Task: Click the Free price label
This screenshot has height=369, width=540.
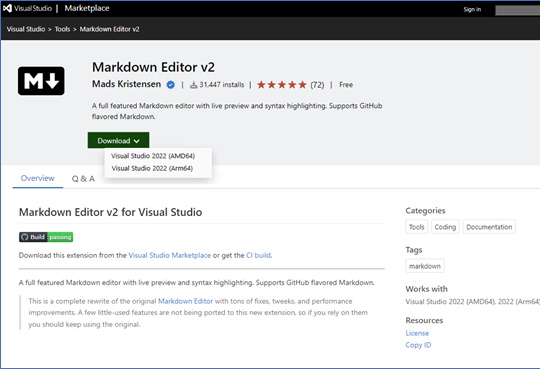Action: [346, 85]
